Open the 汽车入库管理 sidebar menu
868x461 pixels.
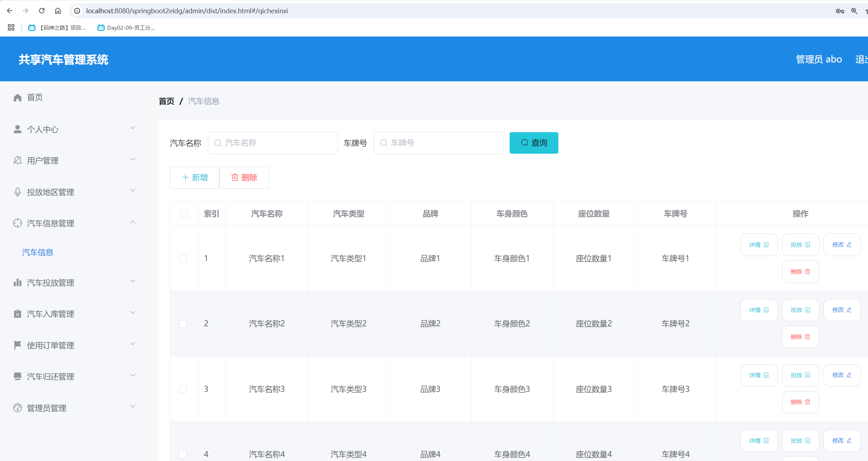(x=51, y=314)
